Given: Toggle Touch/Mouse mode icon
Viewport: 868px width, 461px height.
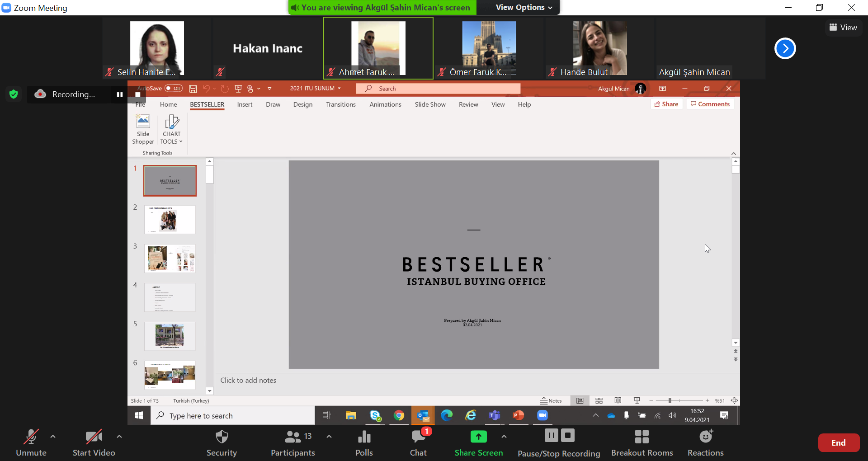Looking at the screenshot, I should point(250,89).
